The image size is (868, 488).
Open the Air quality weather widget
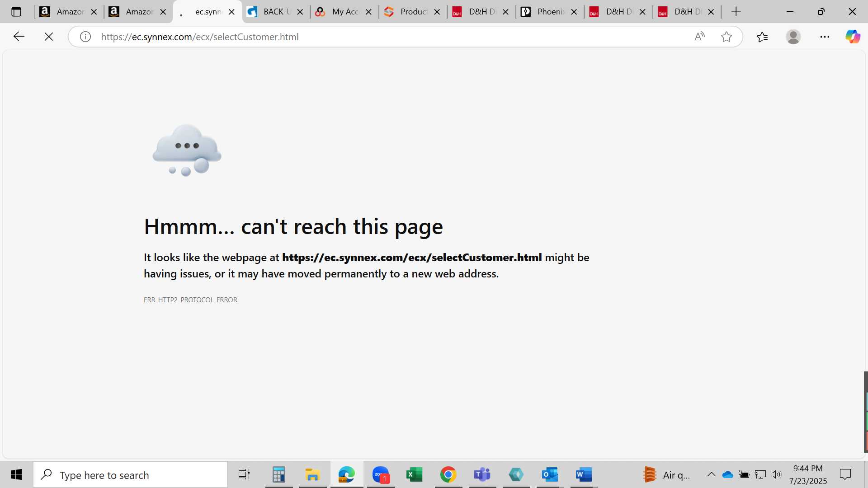tap(666, 475)
